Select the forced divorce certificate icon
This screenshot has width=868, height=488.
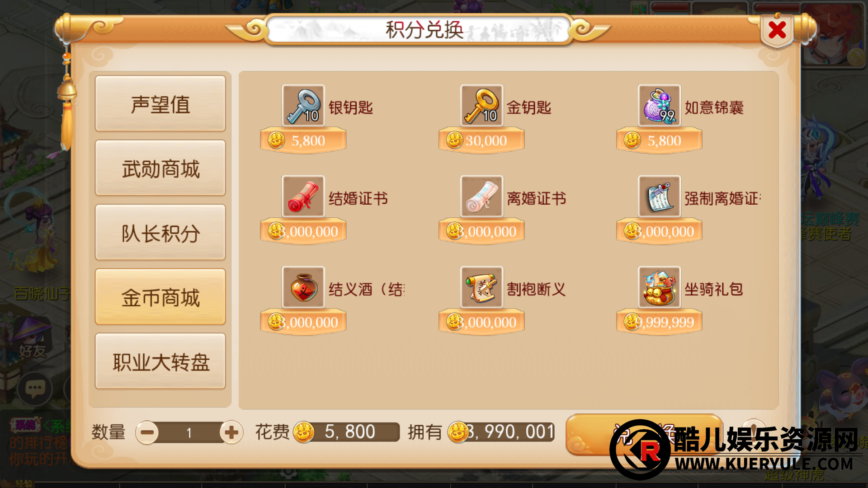[659, 196]
